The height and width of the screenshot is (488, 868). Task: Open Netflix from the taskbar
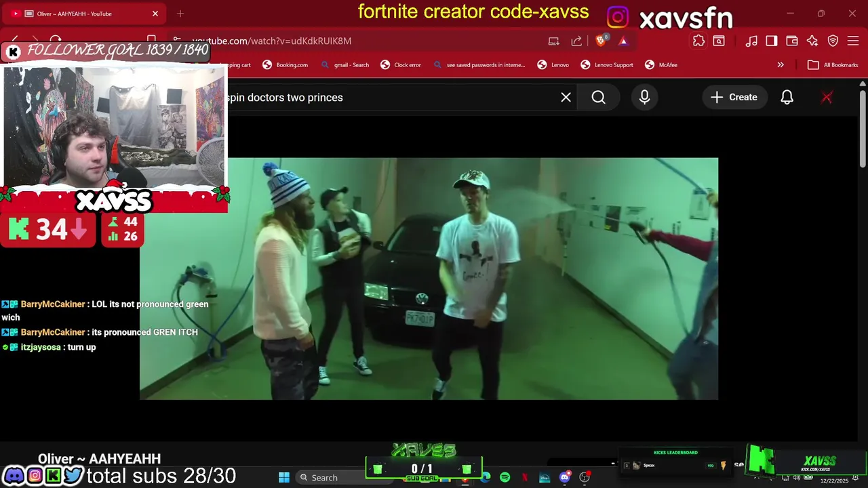525,478
